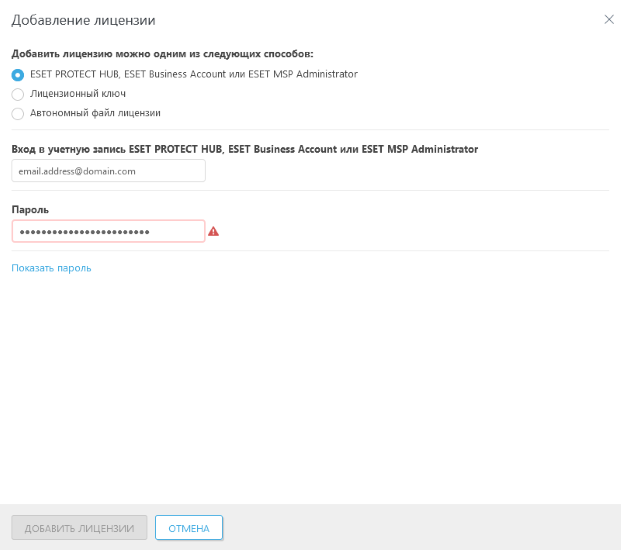The height and width of the screenshot is (550, 621).
Task: Click the Автономный файл лицензии label text
Action: (x=95, y=114)
